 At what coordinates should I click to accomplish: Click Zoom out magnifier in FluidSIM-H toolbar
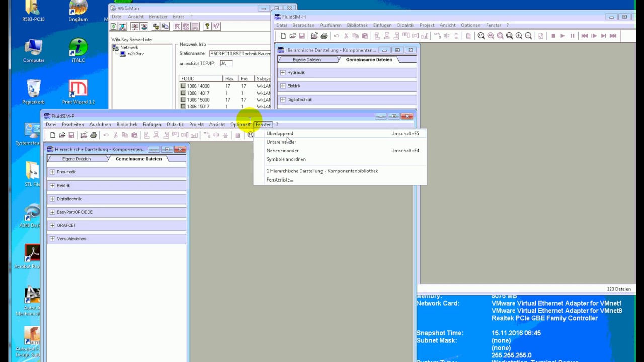pos(528,36)
